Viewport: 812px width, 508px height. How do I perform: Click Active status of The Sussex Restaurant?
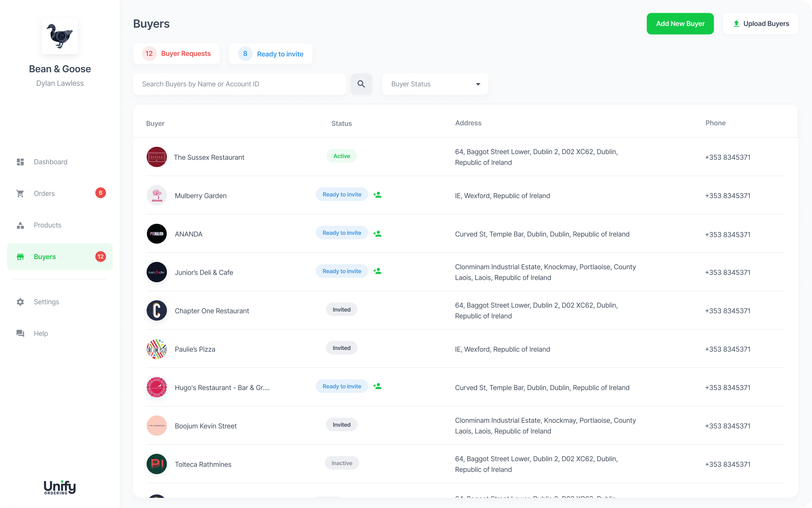(x=342, y=156)
